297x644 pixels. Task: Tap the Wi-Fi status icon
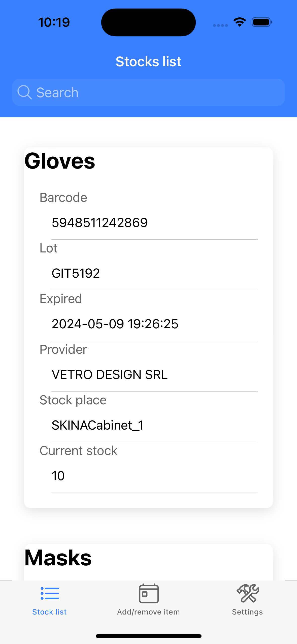240,22
